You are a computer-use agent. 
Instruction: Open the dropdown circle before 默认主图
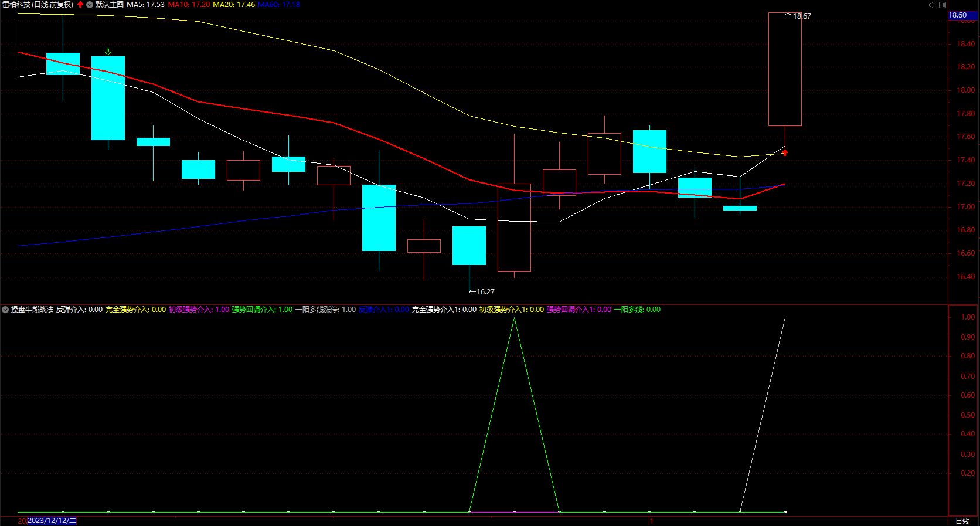click(x=90, y=5)
